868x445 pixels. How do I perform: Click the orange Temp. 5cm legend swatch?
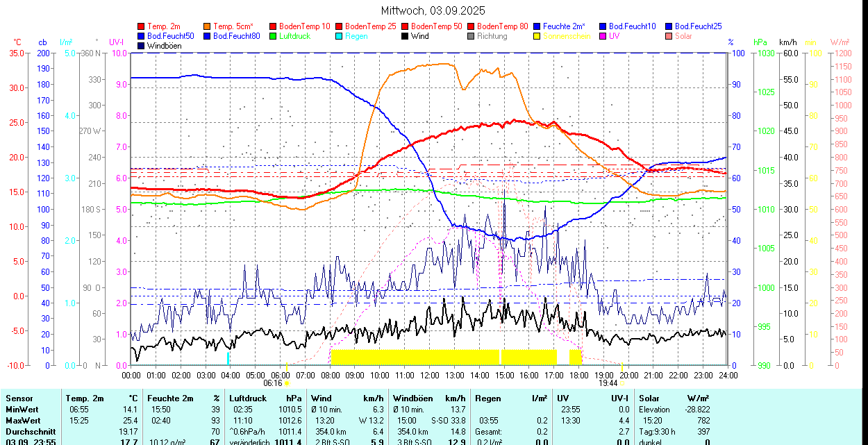coord(208,26)
